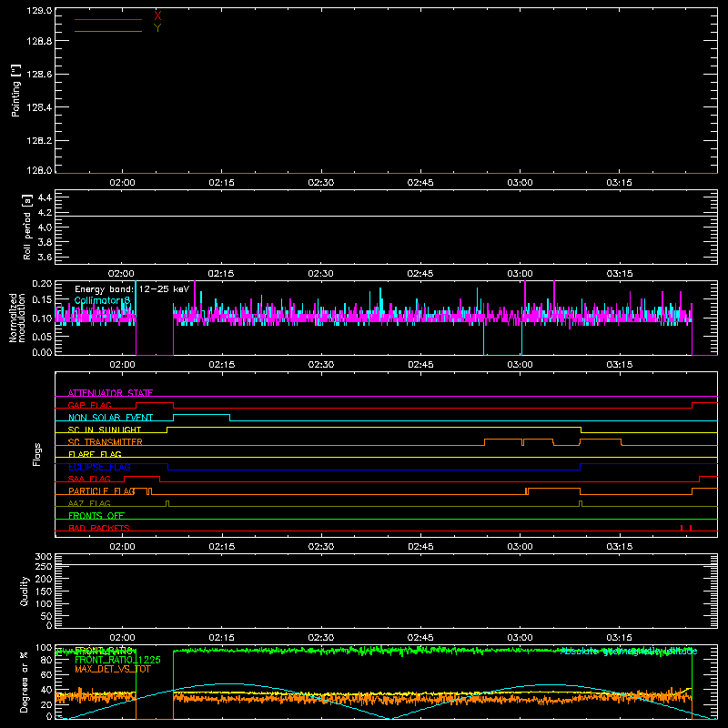Click the 300 tick on Quality axis
Image resolution: width=728 pixels, height=728 pixels.
coord(44,557)
